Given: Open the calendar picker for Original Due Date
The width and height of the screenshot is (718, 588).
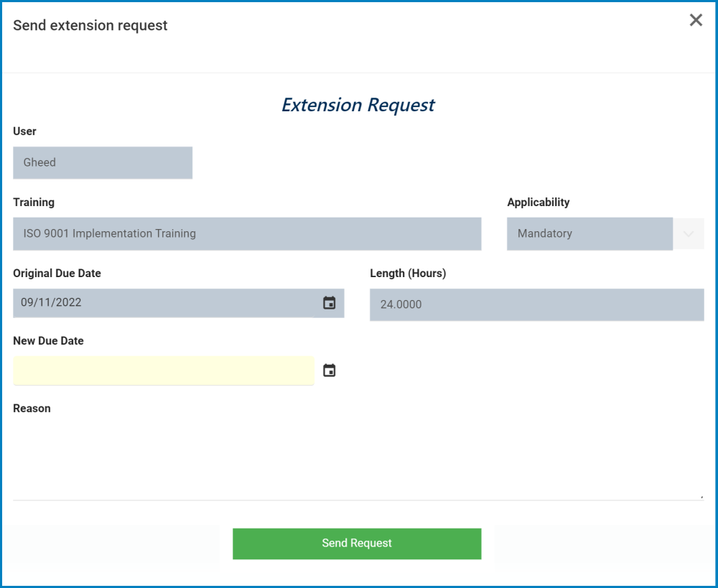Looking at the screenshot, I should tap(330, 303).
